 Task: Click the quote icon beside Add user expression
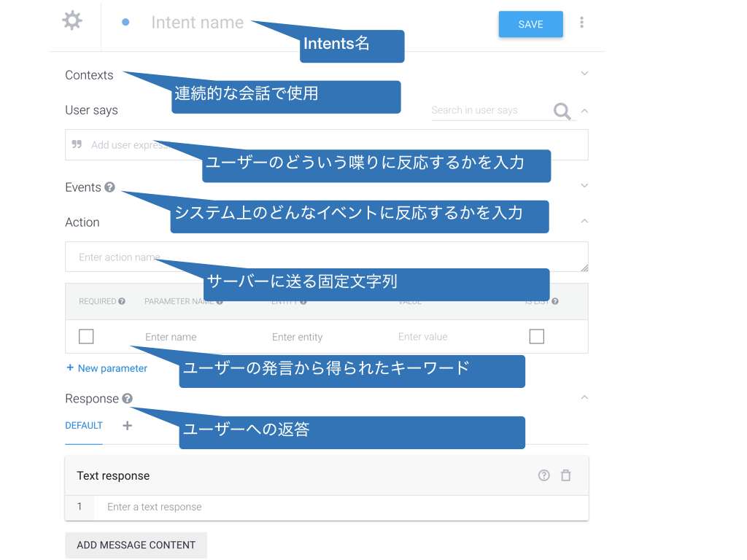click(x=77, y=144)
